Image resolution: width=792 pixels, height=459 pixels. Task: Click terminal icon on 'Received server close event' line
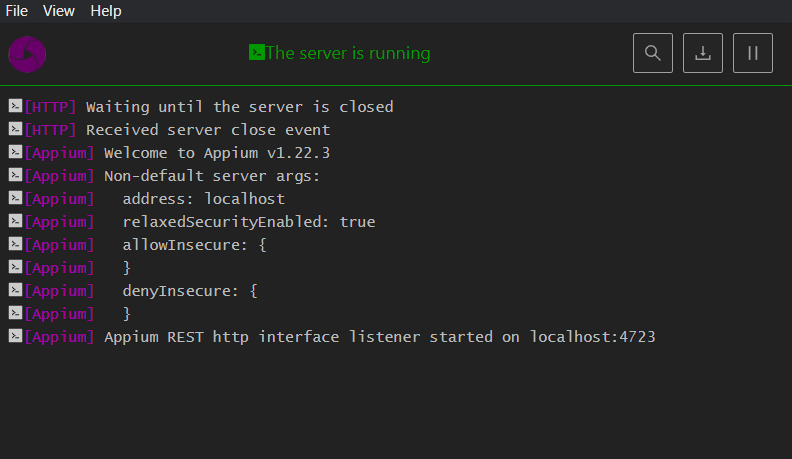[15, 129]
